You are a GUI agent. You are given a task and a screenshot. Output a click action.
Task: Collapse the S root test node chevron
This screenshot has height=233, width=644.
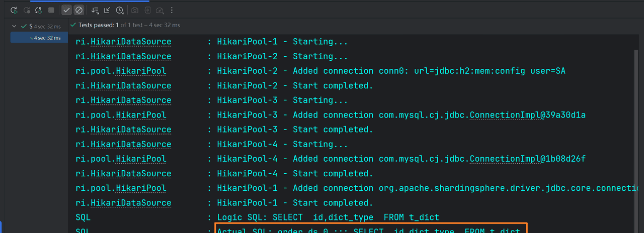tap(14, 26)
